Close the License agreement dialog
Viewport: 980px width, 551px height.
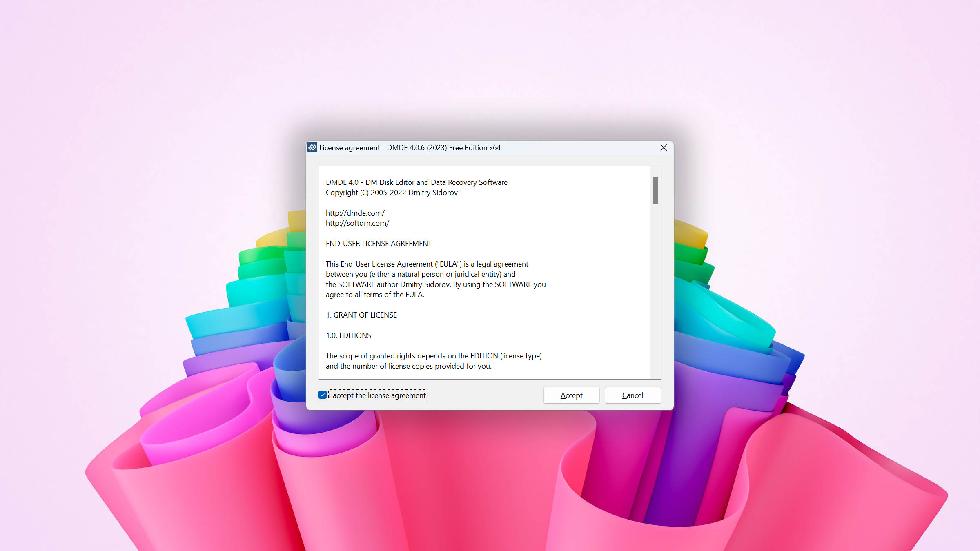(664, 148)
